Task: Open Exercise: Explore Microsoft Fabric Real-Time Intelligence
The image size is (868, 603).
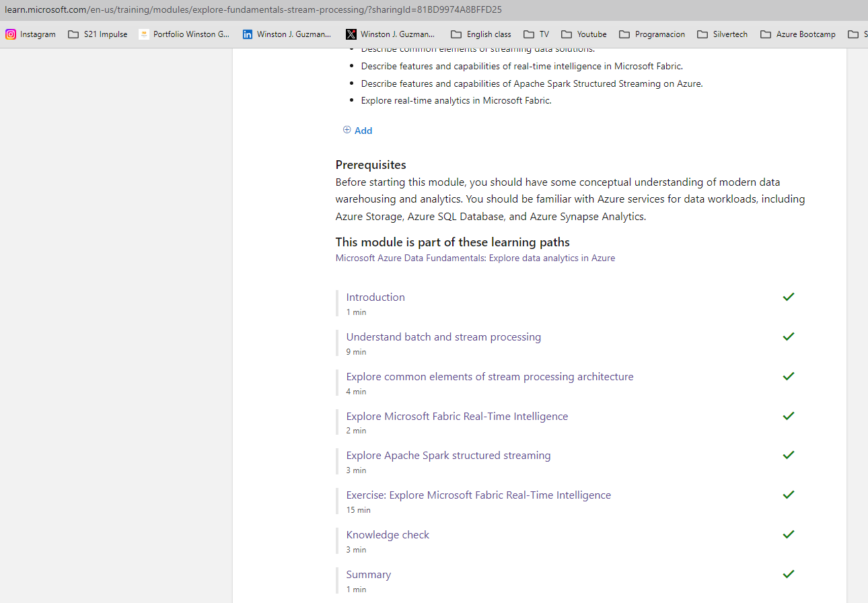Action: coord(478,495)
